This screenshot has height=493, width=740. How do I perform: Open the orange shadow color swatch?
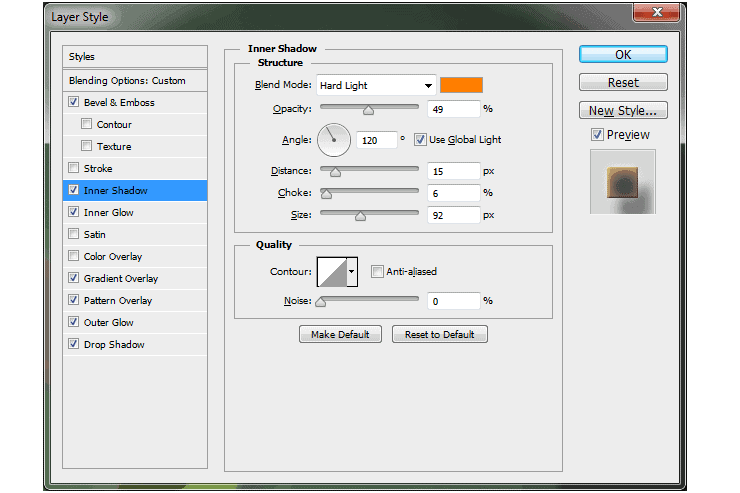point(461,85)
